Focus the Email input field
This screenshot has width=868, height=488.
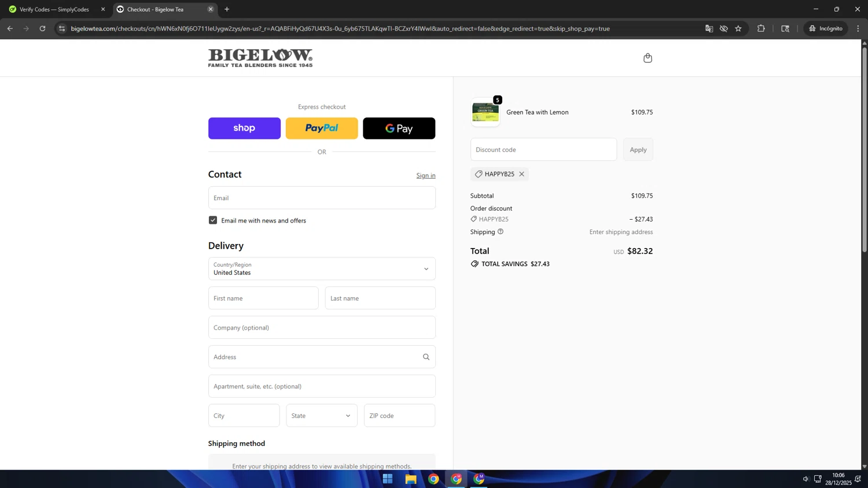(x=322, y=198)
